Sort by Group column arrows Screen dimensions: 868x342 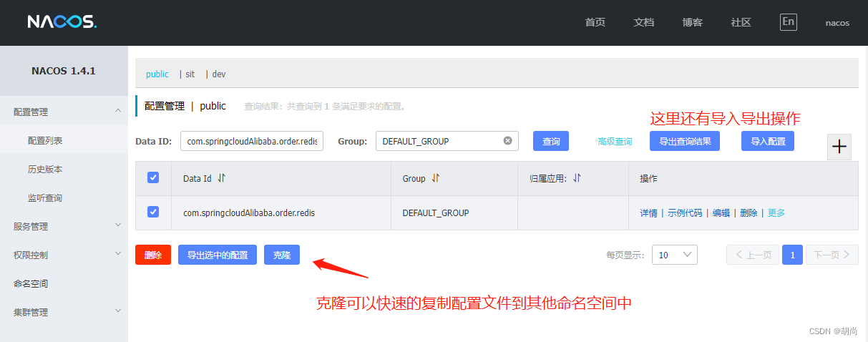pos(435,178)
